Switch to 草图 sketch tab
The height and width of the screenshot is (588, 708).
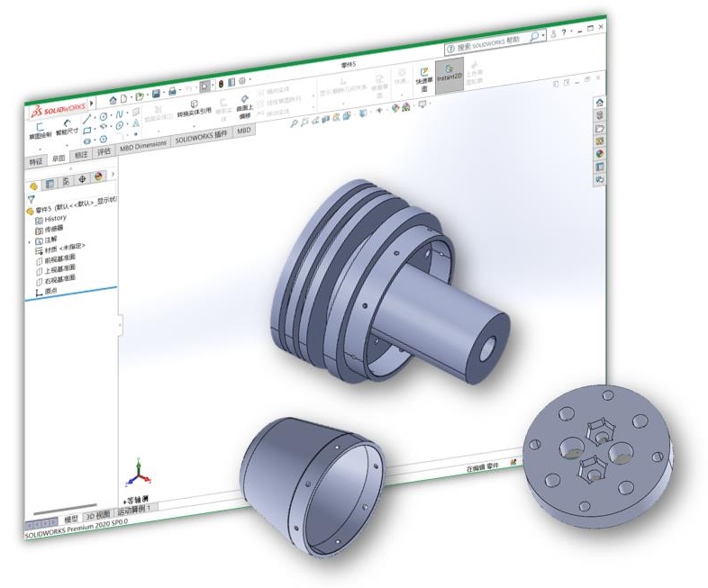click(59, 158)
